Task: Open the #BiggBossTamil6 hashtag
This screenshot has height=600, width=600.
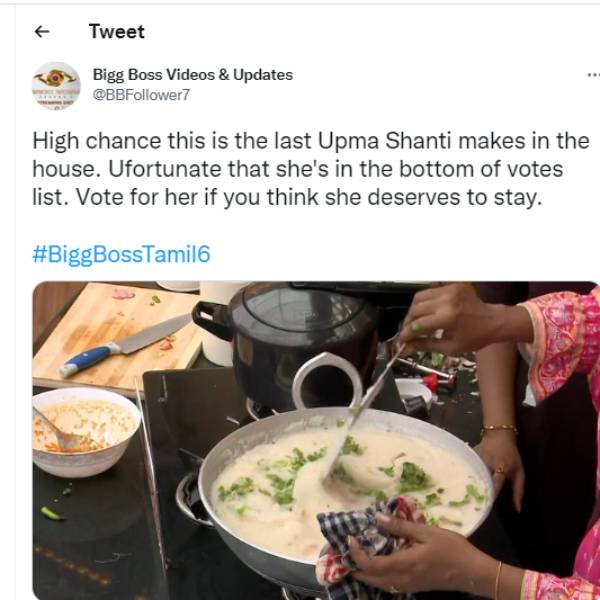Action: click(121, 254)
